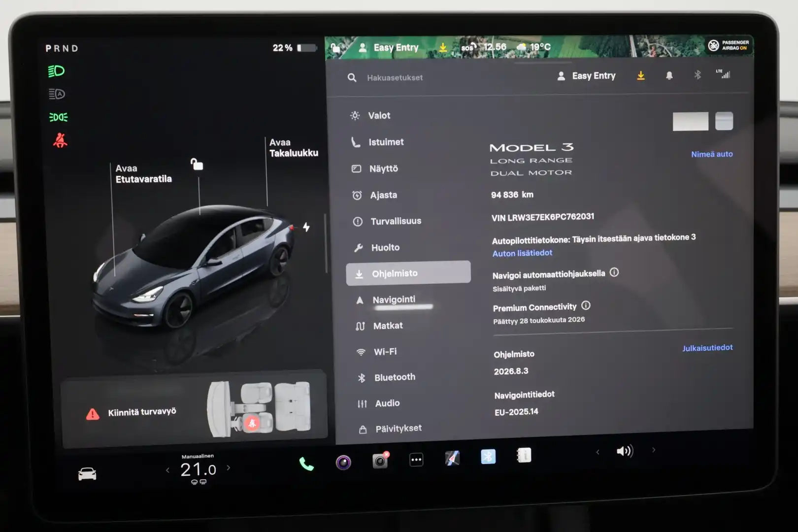Lower the cabin temperature with left arrow
This screenshot has width=798, height=532.
(168, 470)
